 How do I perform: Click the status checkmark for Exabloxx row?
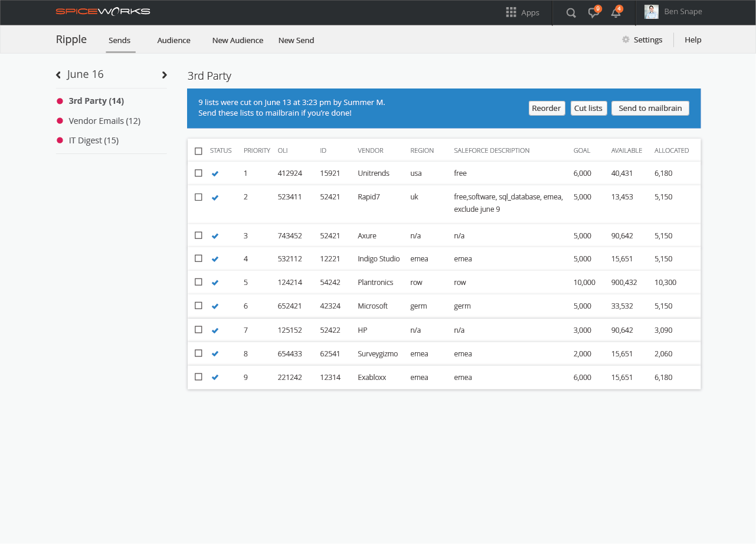pos(215,378)
